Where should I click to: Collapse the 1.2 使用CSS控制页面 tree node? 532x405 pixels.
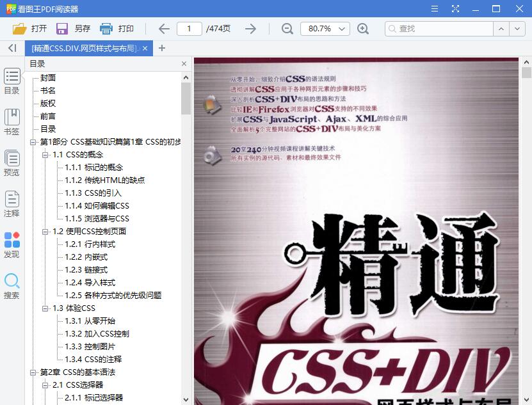pyautogui.click(x=45, y=232)
